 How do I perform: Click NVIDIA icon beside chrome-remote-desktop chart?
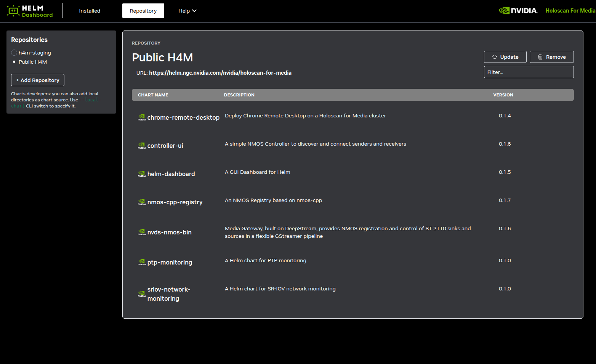[142, 117]
